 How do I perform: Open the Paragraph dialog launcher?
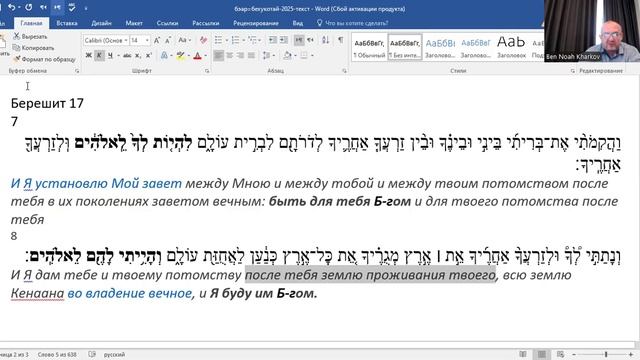click(344, 71)
